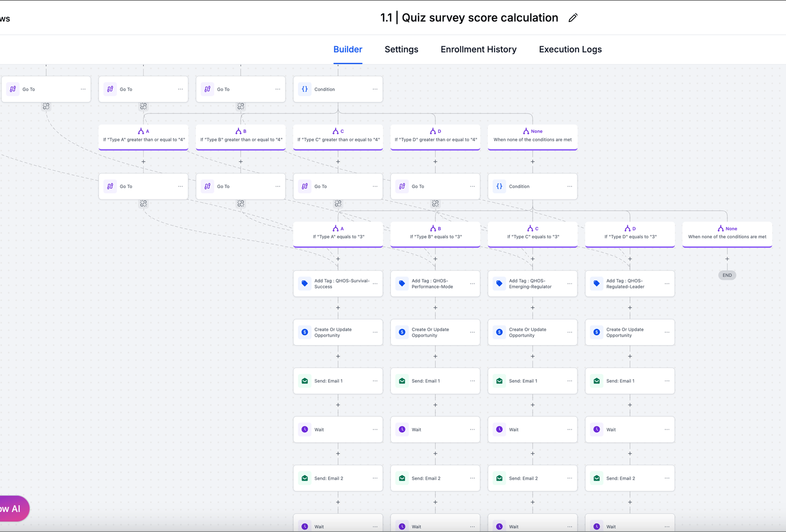Click the unlink icon below the leftmost Go To
Screen dimensions: 786x532
(x=46, y=106)
